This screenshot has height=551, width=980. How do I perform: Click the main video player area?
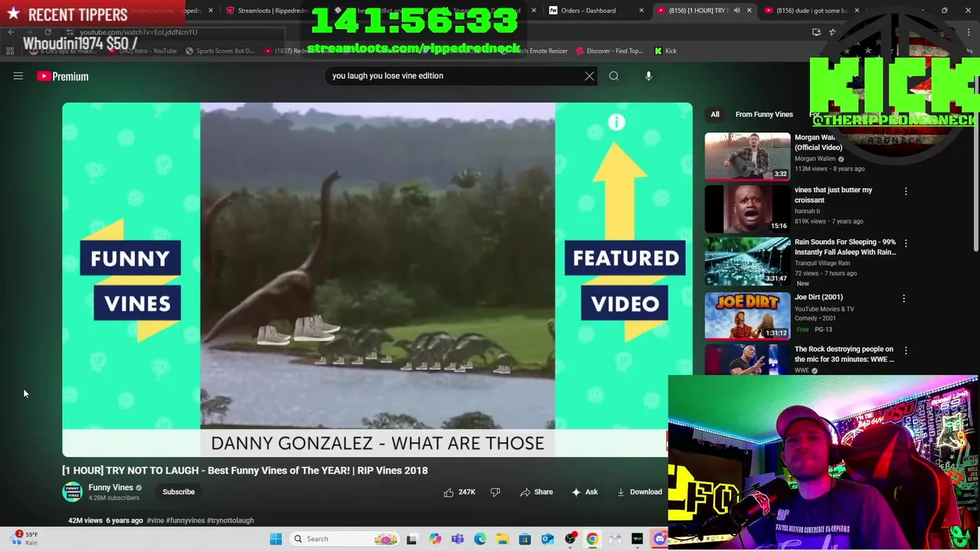377,279
